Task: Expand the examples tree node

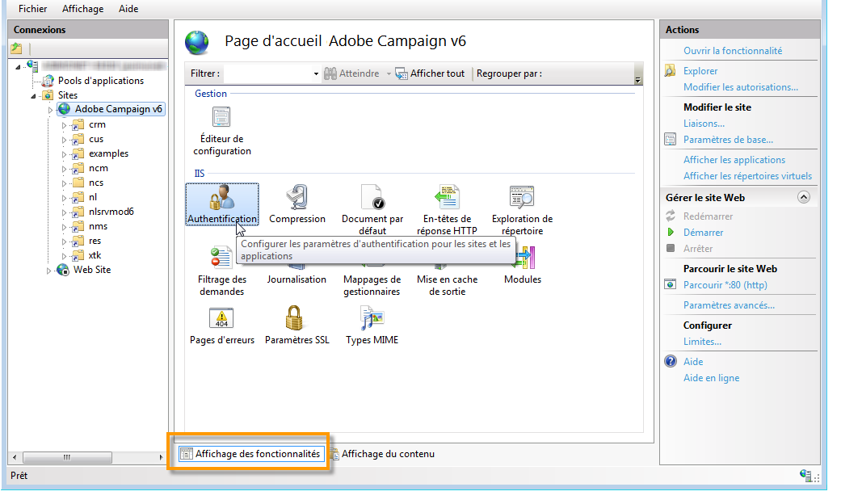Action: pos(65,154)
